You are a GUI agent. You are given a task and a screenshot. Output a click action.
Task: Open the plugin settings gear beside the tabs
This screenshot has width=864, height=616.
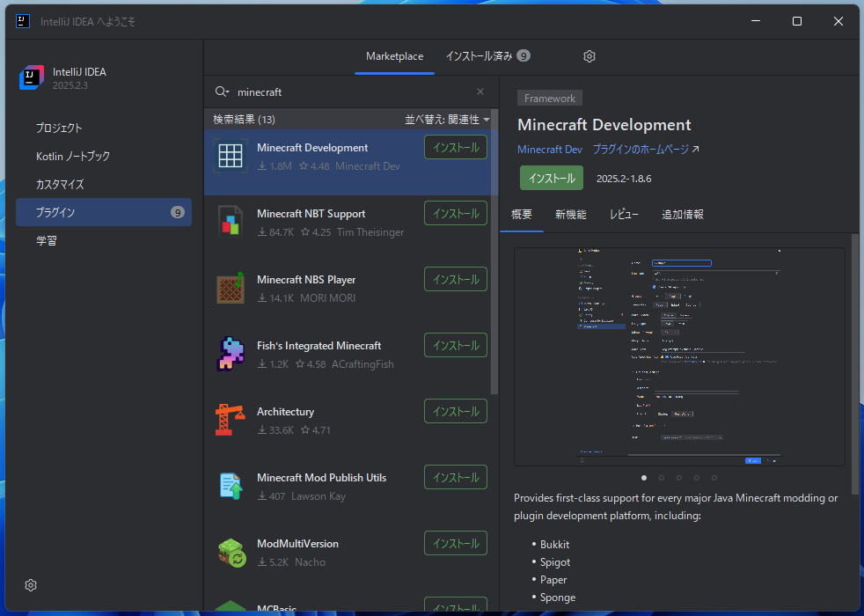pos(589,55)
